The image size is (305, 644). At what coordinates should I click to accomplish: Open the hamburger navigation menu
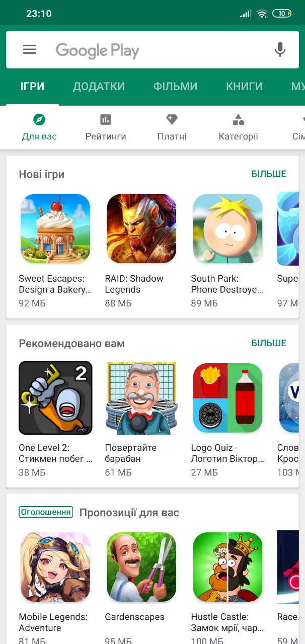tap(30, 49)
